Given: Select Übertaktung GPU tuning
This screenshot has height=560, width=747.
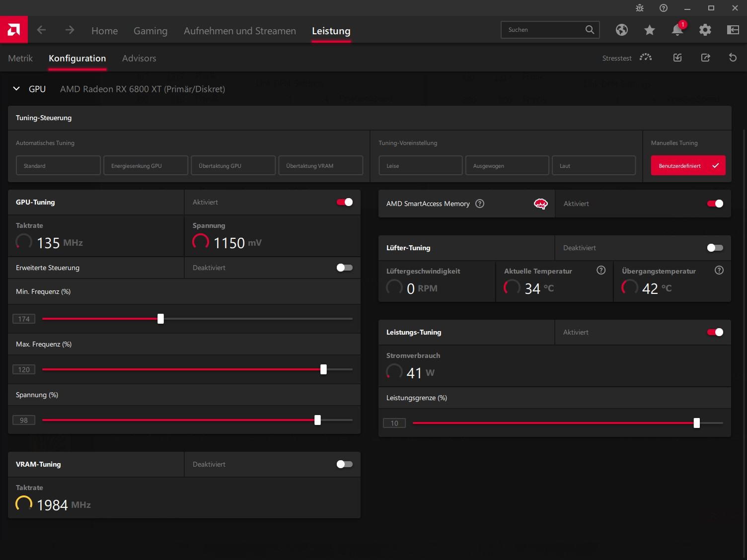Looking at the screenshot, I should (233, 165).
